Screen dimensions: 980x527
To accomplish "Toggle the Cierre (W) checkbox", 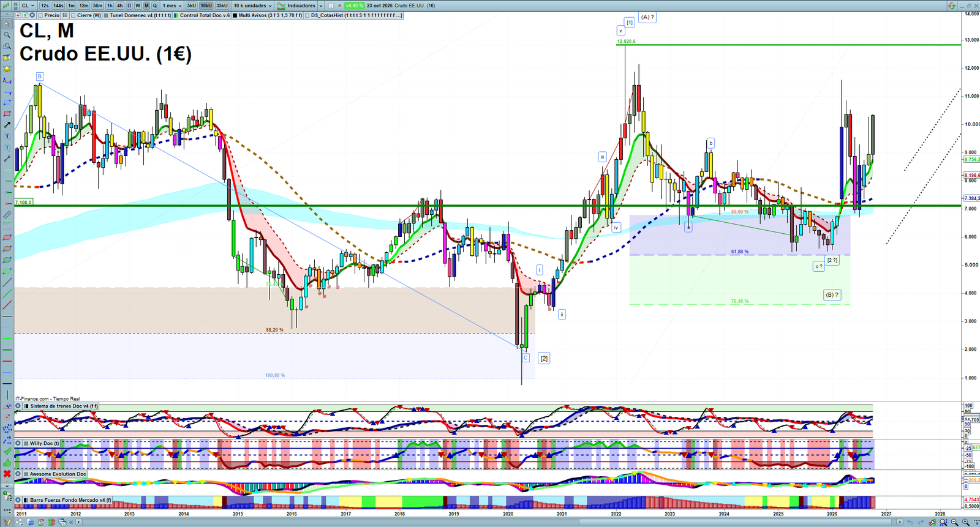I will coord(73,15).
